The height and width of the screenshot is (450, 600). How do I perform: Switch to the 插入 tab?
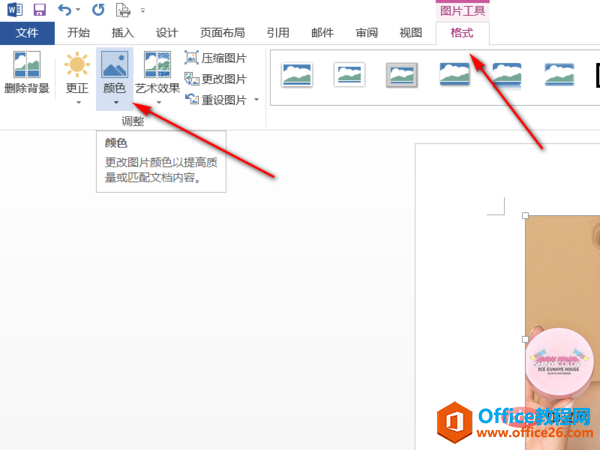click(123, 33)
